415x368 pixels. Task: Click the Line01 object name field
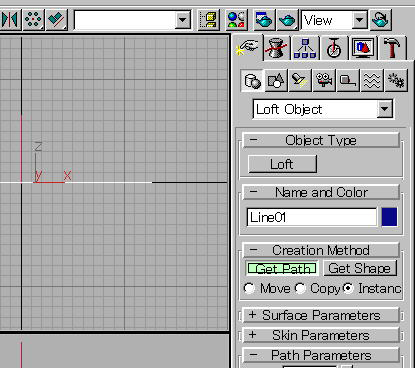[312, 217]
